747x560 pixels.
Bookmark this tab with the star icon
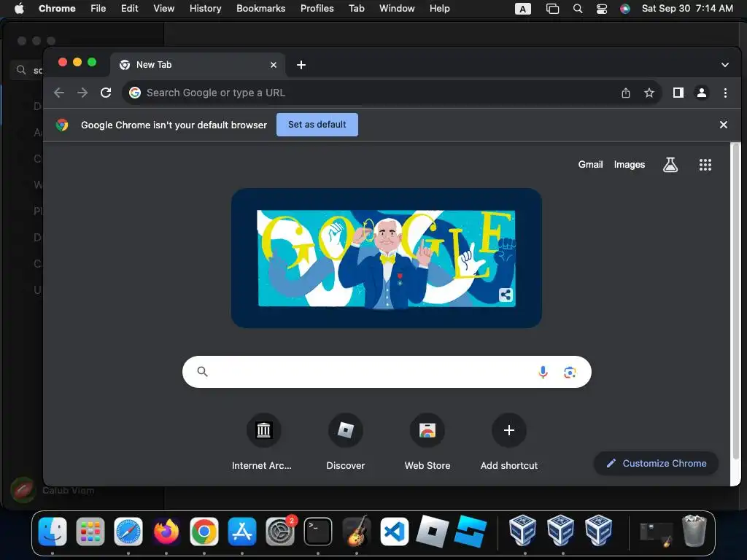(x=649, y=93)
